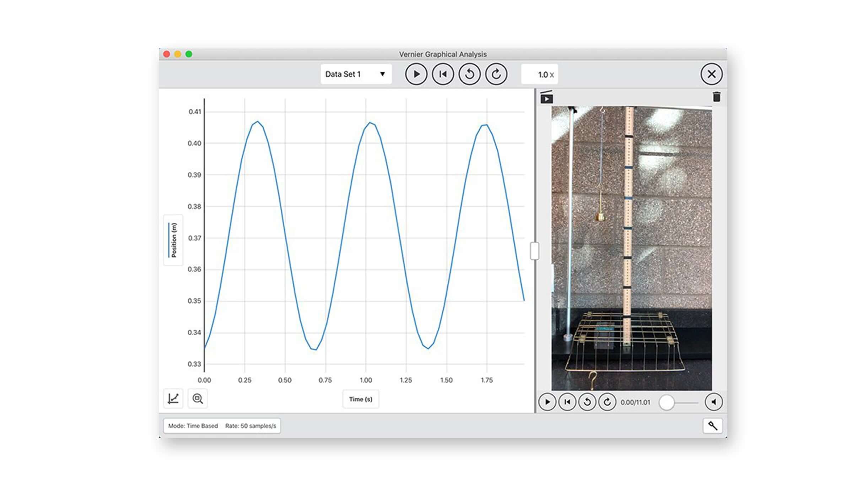The height and width of the screenshot is (488, 868).
Task: Step the data playback backward
Action: tap(469, 74)
